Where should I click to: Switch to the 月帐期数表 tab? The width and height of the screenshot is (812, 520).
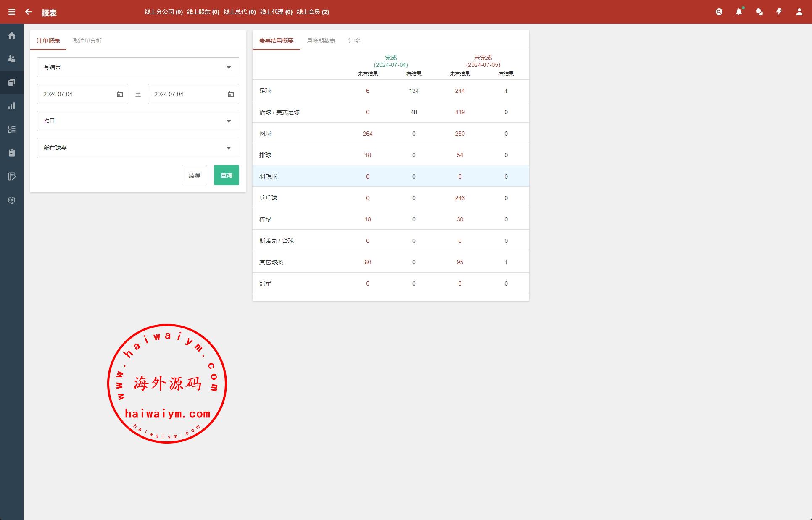[321, 41]
